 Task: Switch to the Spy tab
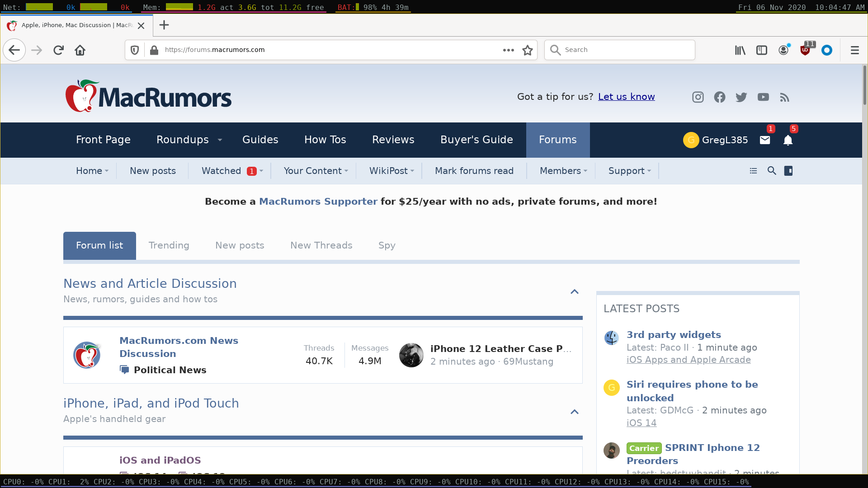pyautogui.click(x=387, y=245)
